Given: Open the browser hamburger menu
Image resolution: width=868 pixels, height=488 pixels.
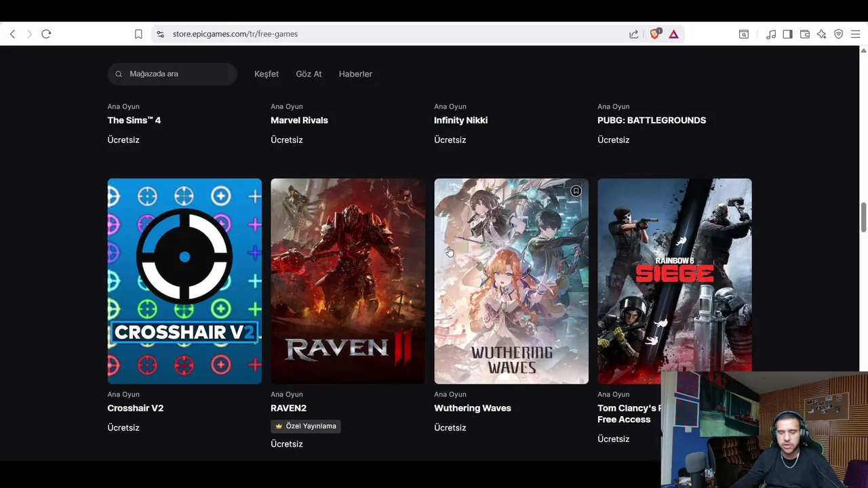Looking at the screenshot, I should click(856, 34).
